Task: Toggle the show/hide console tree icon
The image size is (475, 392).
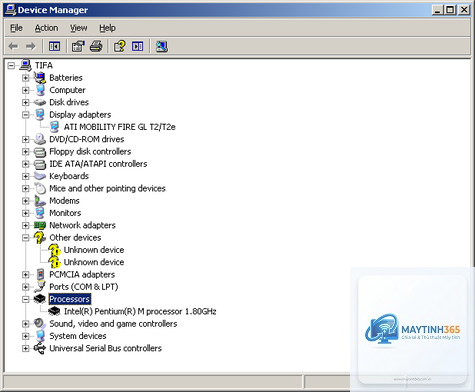Action: [54, 46]
